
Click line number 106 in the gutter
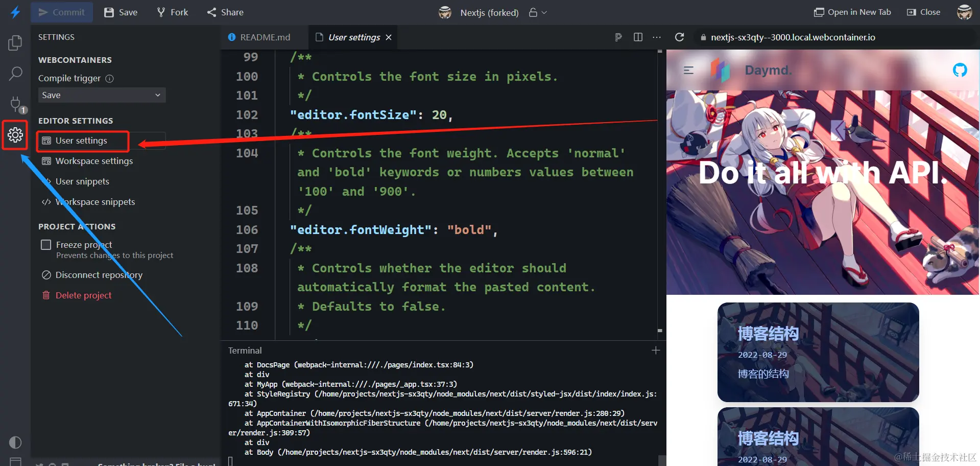247,230
